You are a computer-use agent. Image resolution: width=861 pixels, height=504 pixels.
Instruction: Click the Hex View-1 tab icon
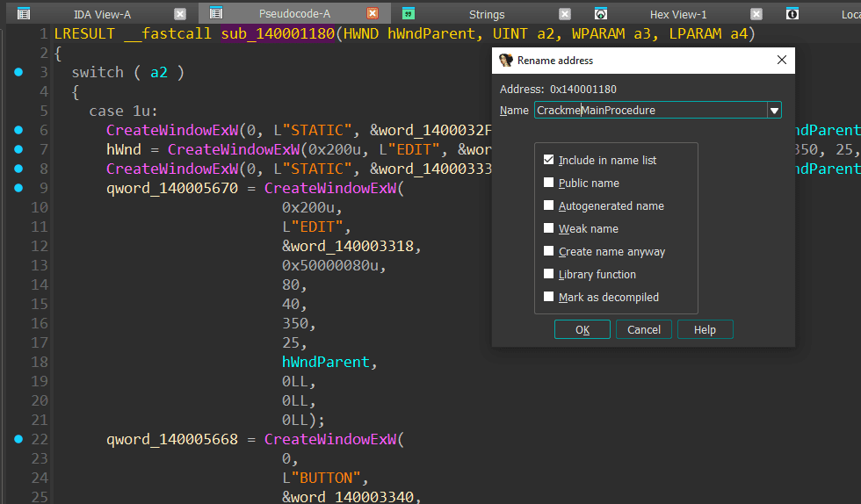601,14
